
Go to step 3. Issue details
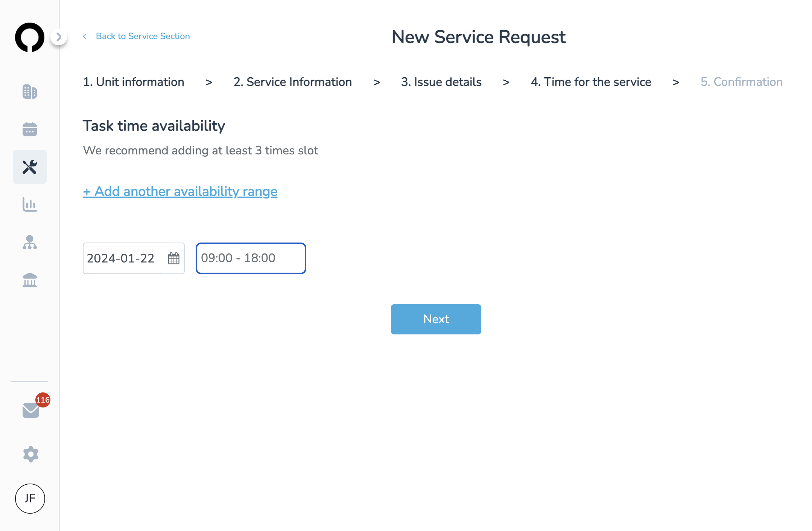441,82
